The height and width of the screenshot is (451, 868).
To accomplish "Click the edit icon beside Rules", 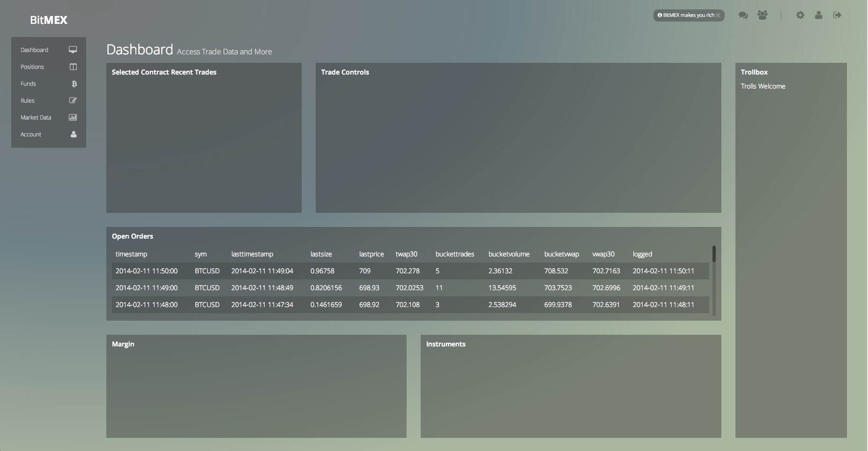I will click(73, 100).
